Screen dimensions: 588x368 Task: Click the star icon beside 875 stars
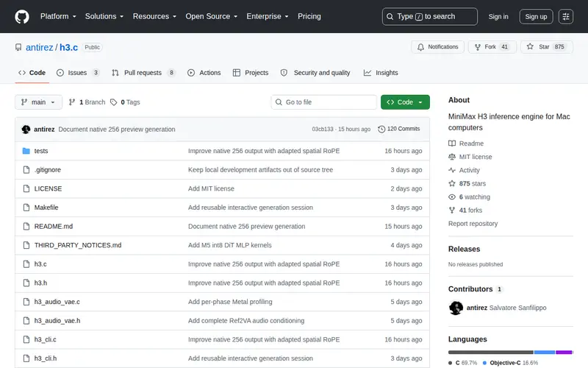click(x=452, y=183)
